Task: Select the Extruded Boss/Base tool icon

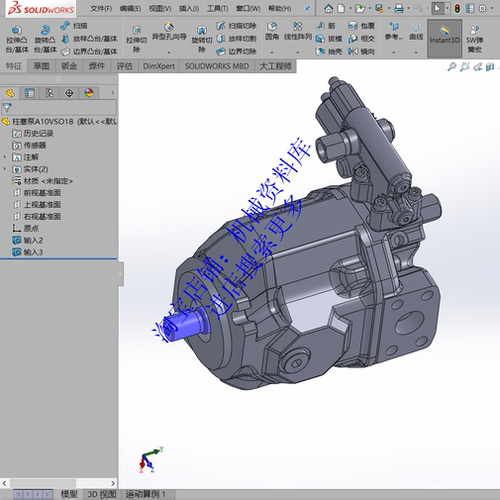Action: [x=17, y=31]
